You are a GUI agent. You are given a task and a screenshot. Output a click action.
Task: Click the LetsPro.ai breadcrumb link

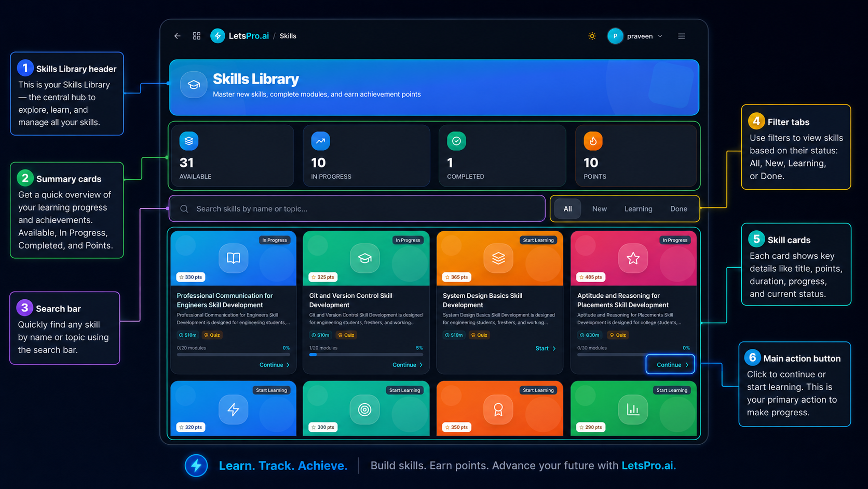[249, 36]
